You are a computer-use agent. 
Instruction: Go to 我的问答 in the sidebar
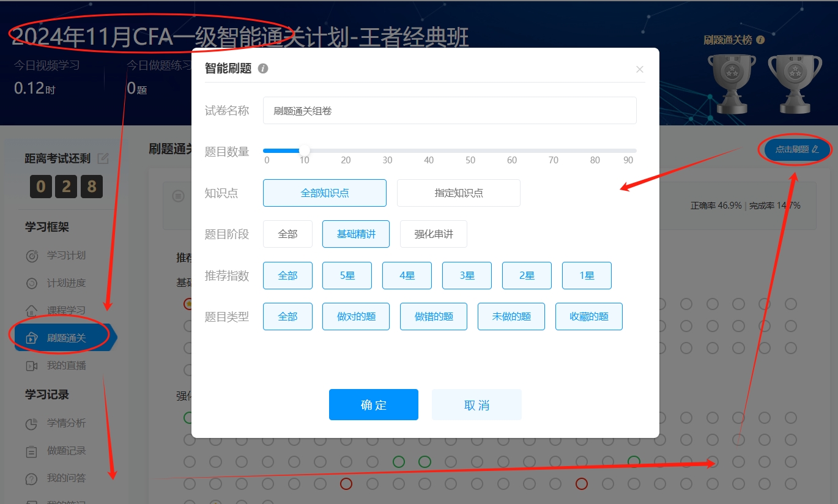[66, 478]
